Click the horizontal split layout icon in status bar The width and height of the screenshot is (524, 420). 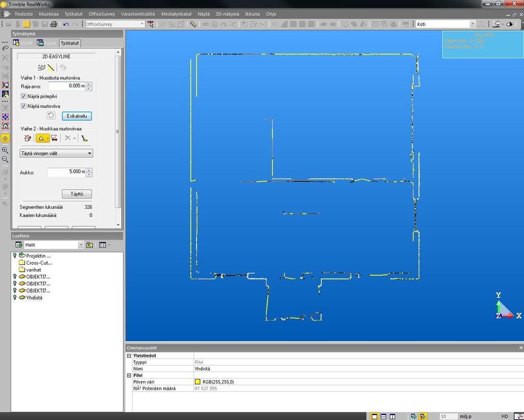tap(383, 416)
